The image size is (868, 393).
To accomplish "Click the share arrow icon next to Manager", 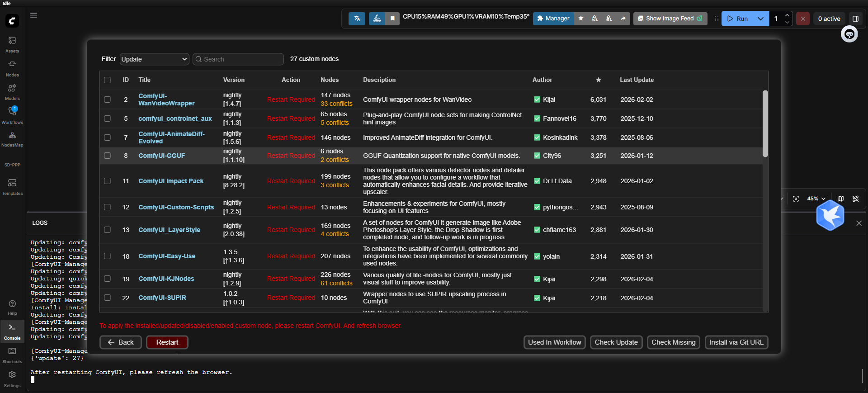I will (623, 19).
